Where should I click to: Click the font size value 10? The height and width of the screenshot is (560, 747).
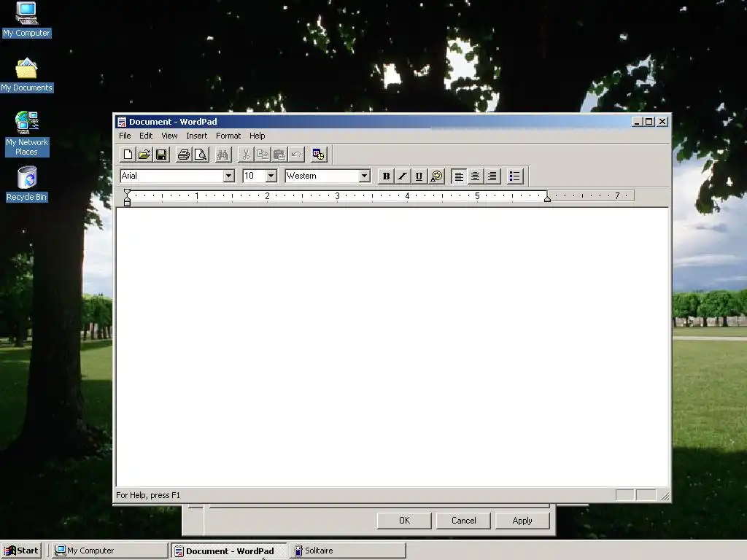[x=249, y=176]
